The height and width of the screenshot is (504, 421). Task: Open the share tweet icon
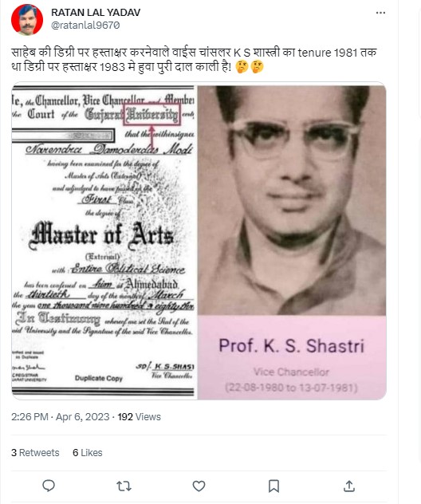349,486
